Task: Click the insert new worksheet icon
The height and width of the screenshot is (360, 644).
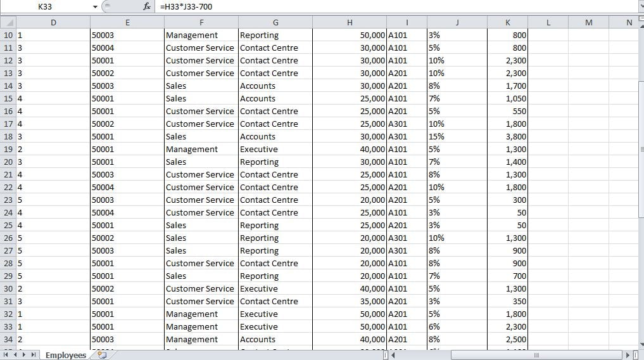Action: 103,355
